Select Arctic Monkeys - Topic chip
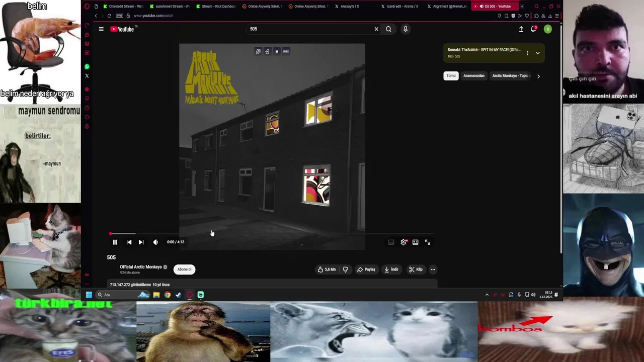Screen dimensions: 644x362 tap(510, 76)
